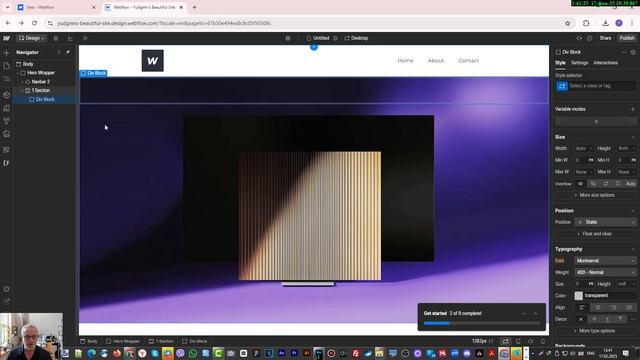Switch to the Interactions tab
The width and height of the screenshot is (640, 360).
605,63
